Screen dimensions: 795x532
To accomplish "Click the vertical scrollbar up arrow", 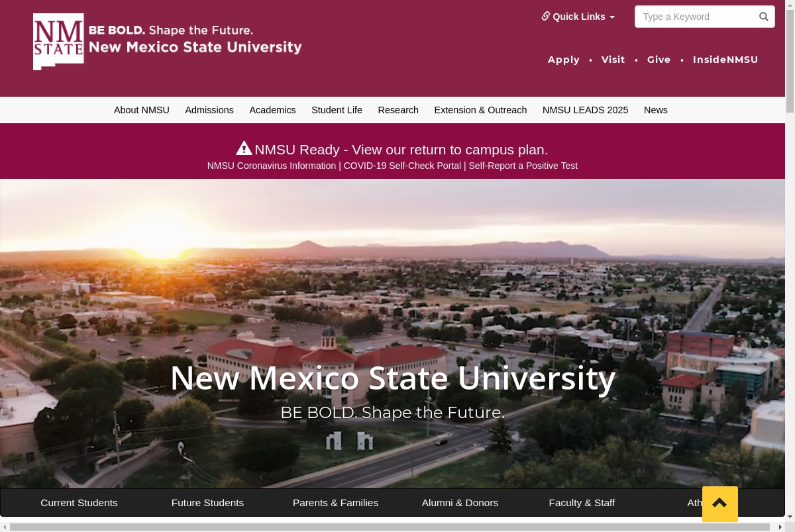I will click(790, 5).
